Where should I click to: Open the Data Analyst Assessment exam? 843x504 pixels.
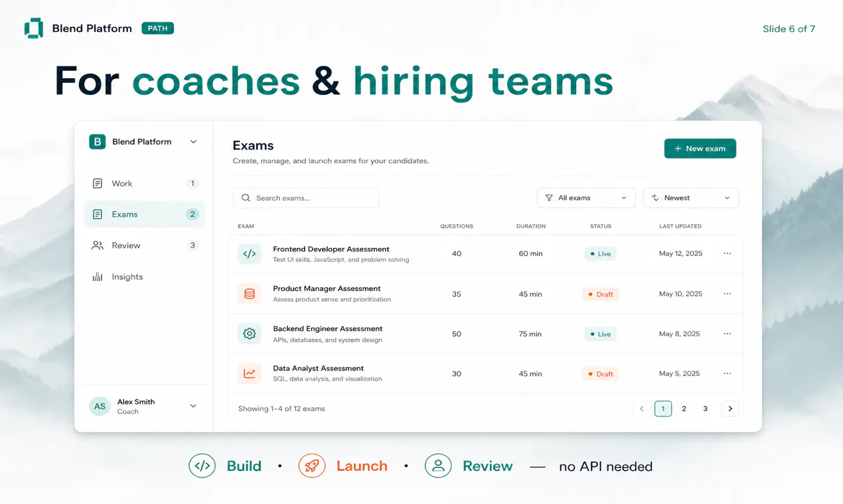pyautogui.click(x=319, y=368)
